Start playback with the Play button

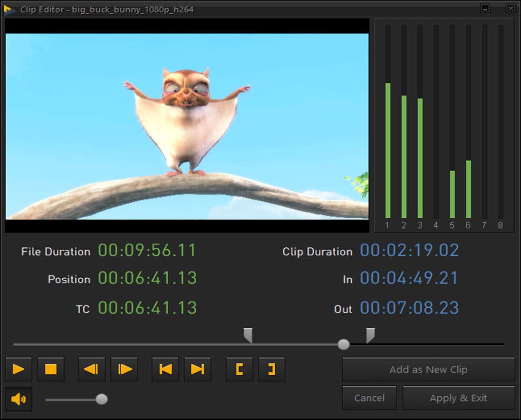coord(19,369)
